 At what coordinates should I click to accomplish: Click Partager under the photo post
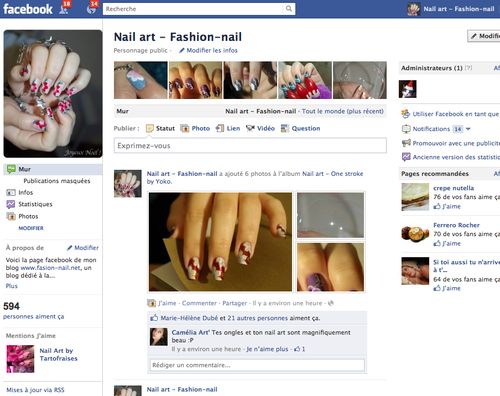[x=235, y=303]
